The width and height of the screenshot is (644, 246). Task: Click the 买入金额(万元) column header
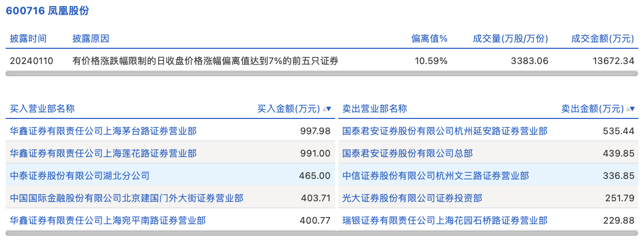(288, 109)
